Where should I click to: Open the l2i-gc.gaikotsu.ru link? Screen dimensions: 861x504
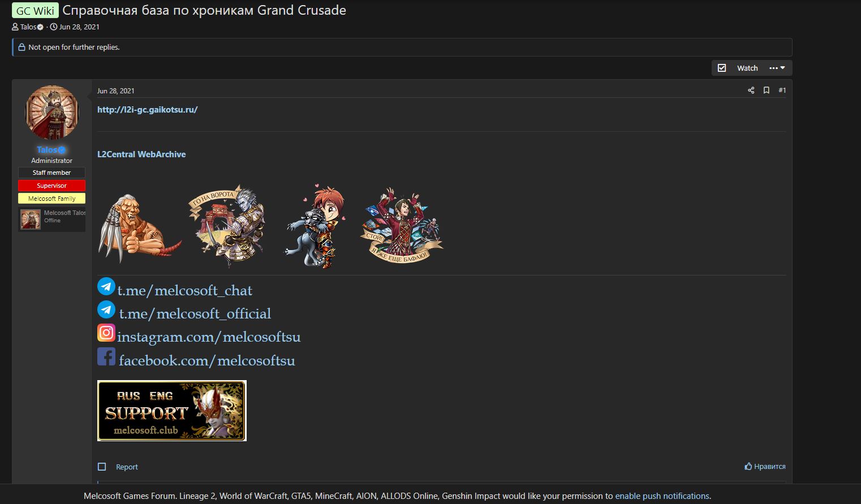(x=148, y=110)
